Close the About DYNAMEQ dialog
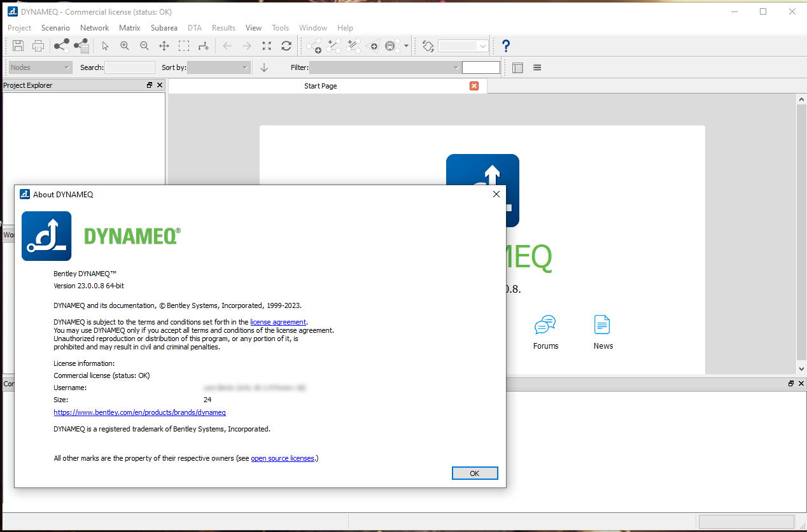807x532 pixels. 496,194
